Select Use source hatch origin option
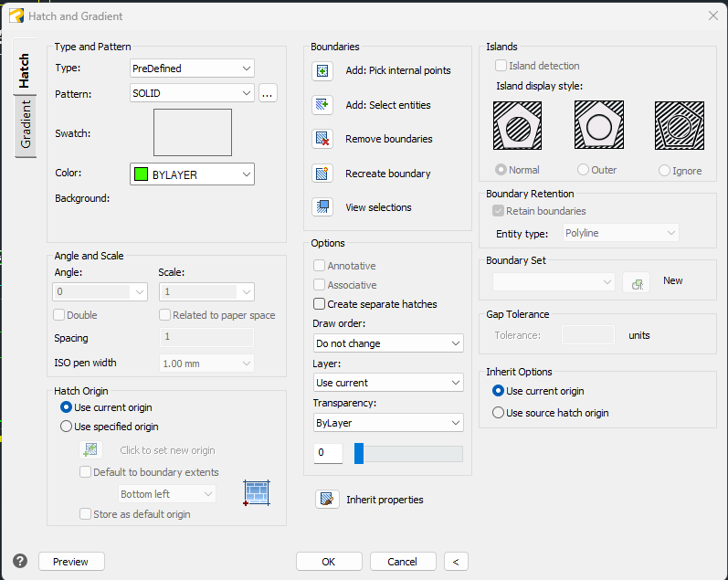This screenshot has height=580, width=728. pos(498,413)
